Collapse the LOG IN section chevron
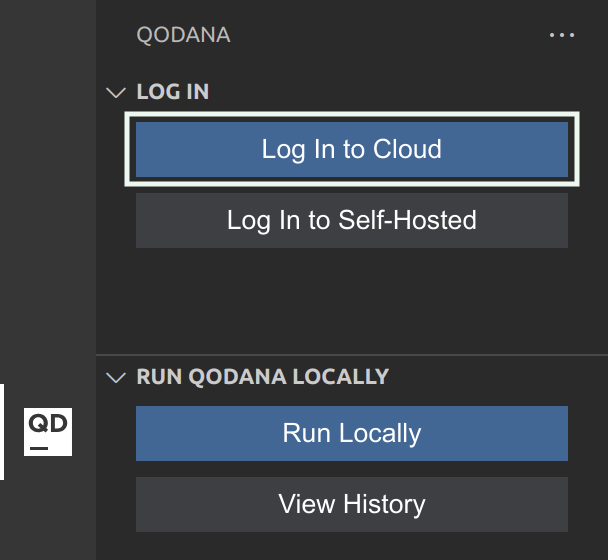This screenshot has height=560, width=608. (116, 92)
